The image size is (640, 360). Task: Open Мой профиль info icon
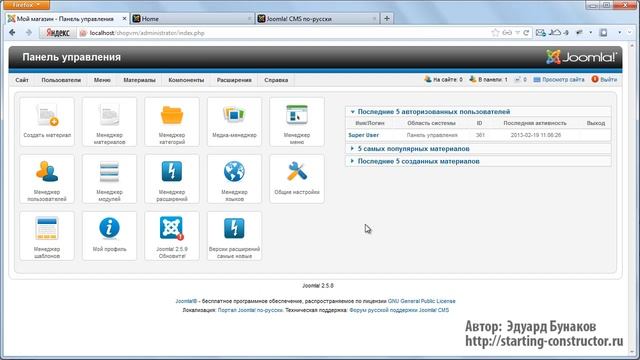109,236
